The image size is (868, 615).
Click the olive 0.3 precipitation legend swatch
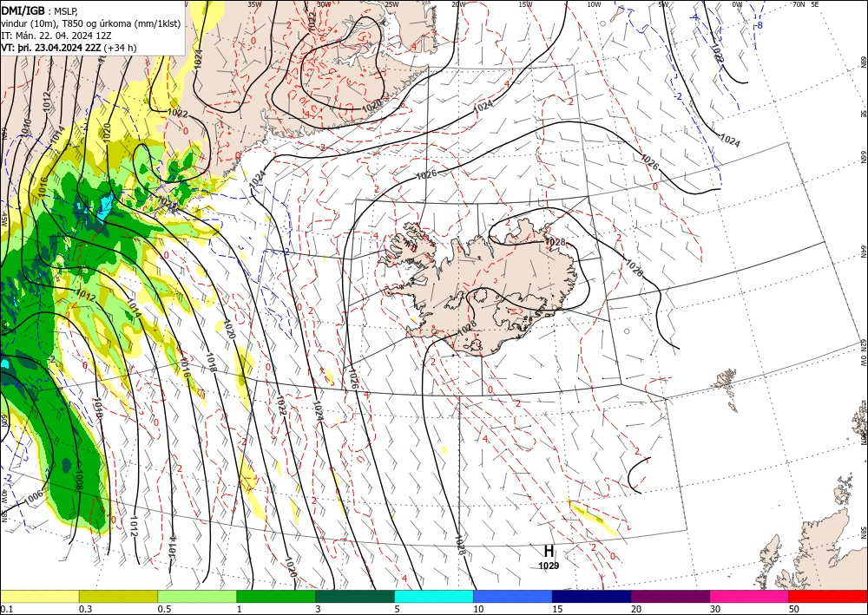(118, 596)
